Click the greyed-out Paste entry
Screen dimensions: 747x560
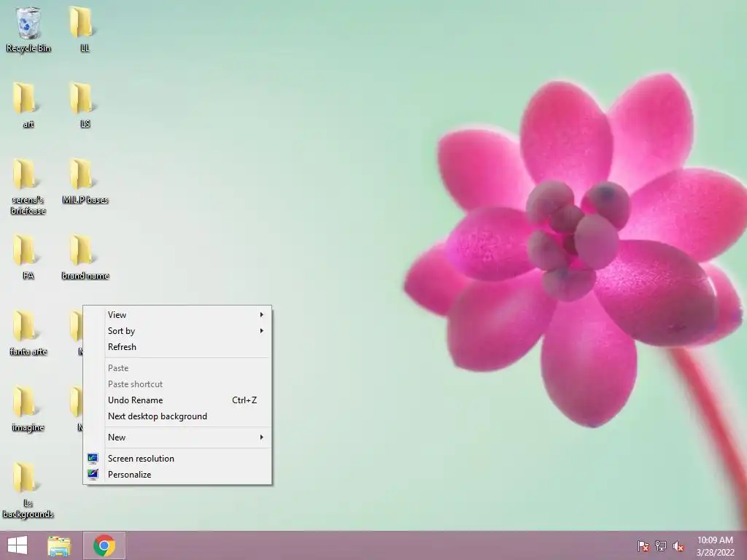(x=177, y=368)
